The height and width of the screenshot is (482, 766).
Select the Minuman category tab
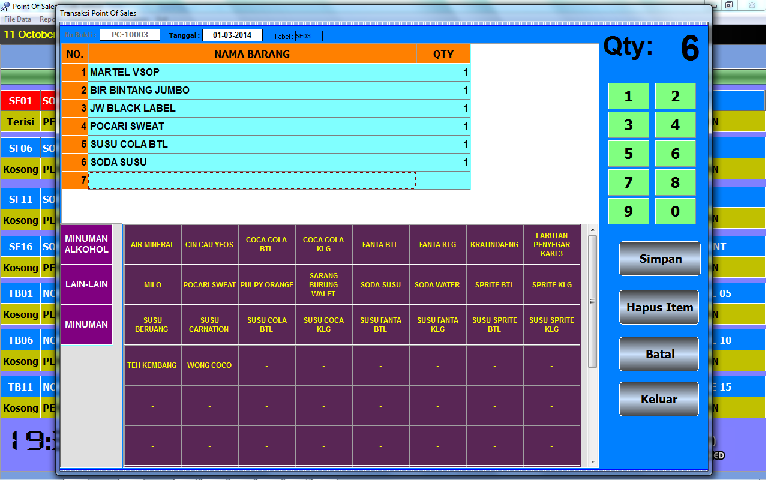88,325
